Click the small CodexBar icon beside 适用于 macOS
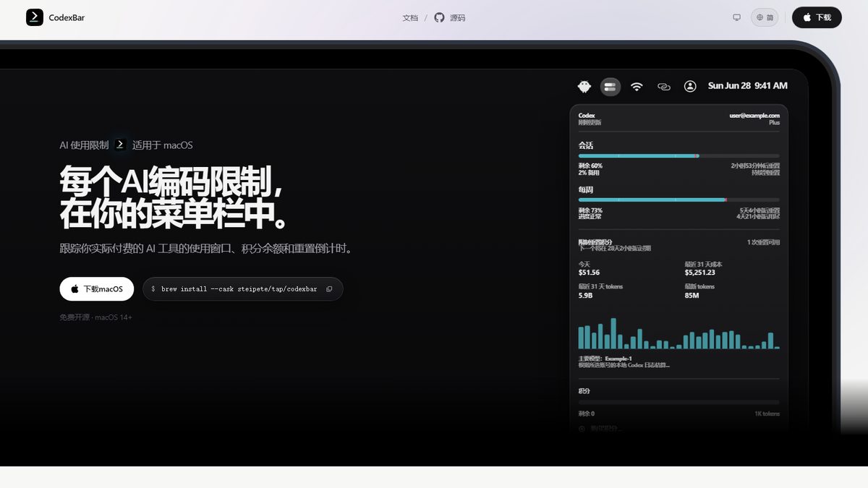The image size is (868, 488). 121,145
